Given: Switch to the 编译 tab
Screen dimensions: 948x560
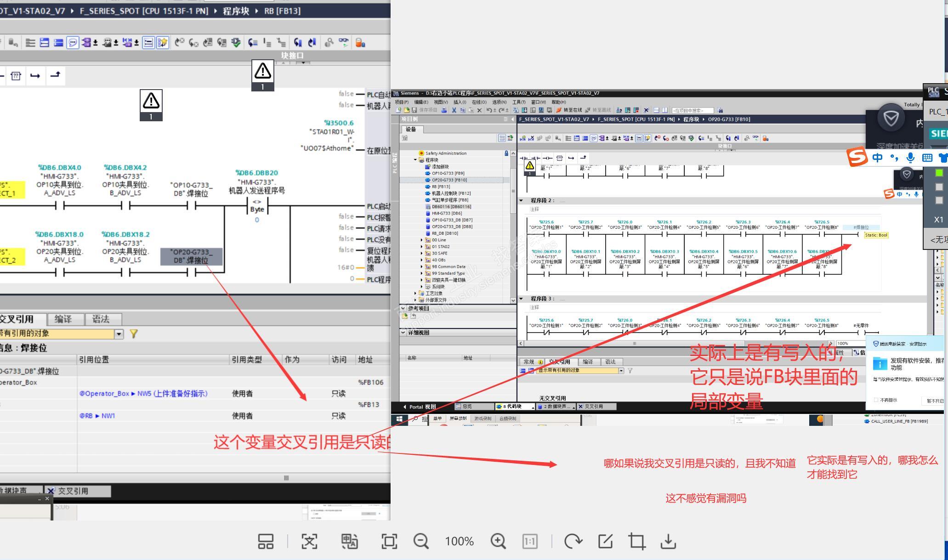Looking at the screenshot, I should tap(63, 319).
